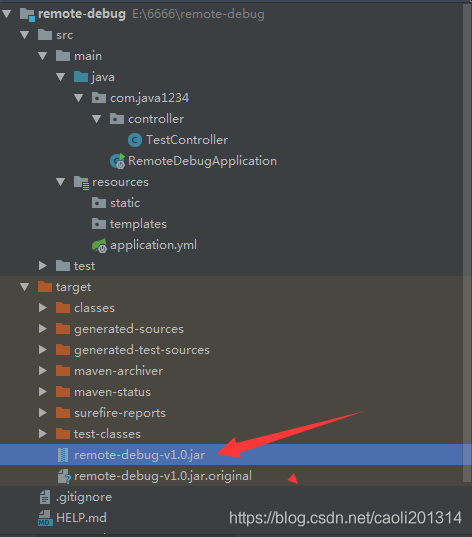Expand the maven-archiver folder arrow

42,371
